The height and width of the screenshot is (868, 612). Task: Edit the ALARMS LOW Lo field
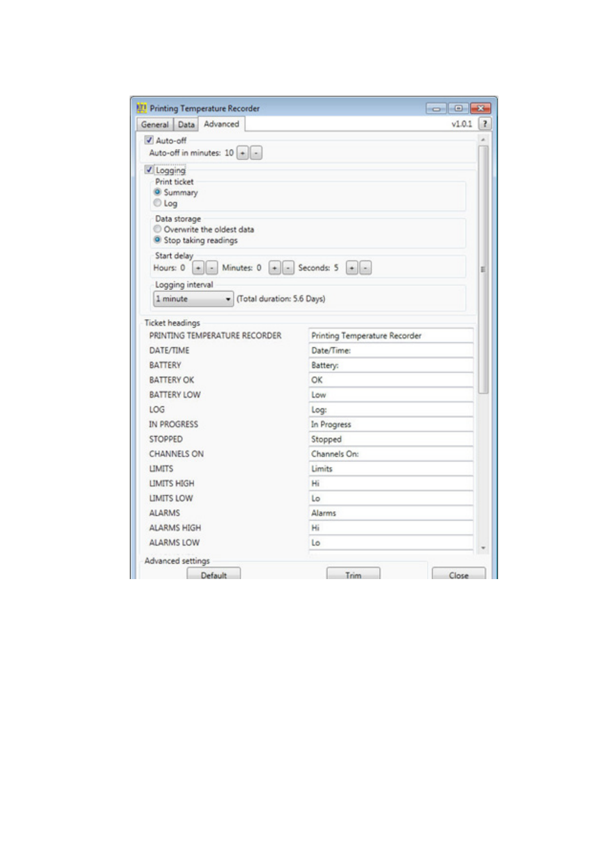point(391,542)
